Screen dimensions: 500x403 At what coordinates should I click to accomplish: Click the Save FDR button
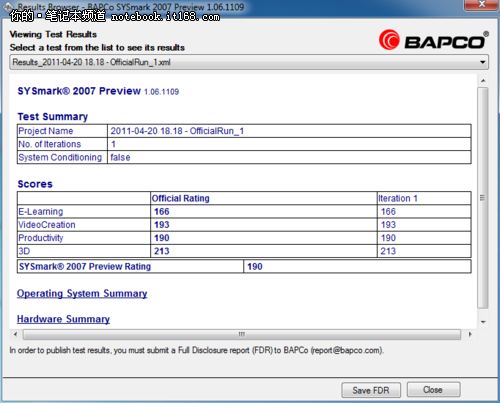pyautogui.click(x=371, y=390)
